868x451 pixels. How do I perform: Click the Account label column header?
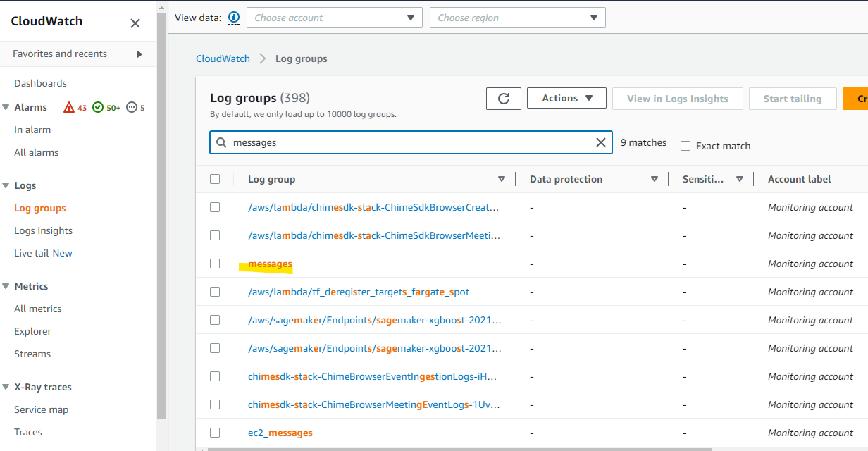click(x=800, y=179)
